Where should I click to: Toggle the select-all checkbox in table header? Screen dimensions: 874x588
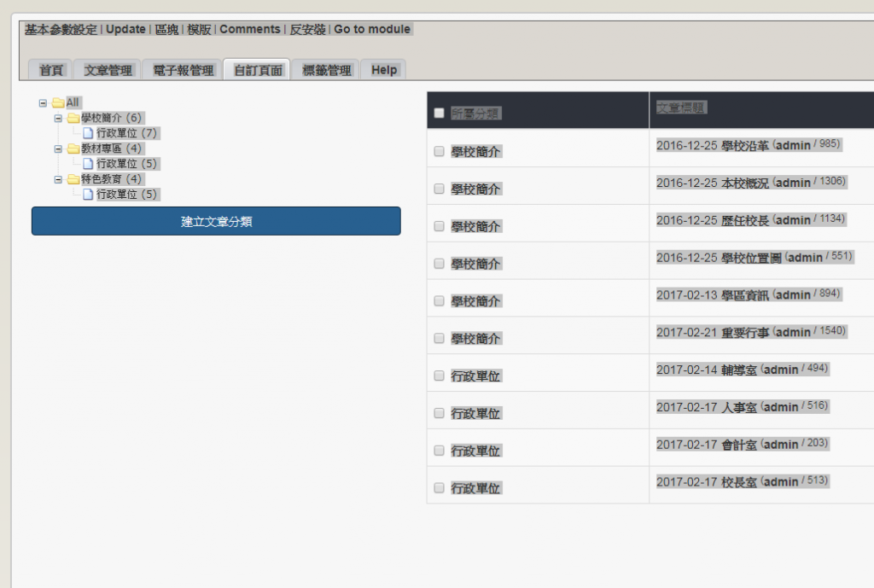click(439, 114)
